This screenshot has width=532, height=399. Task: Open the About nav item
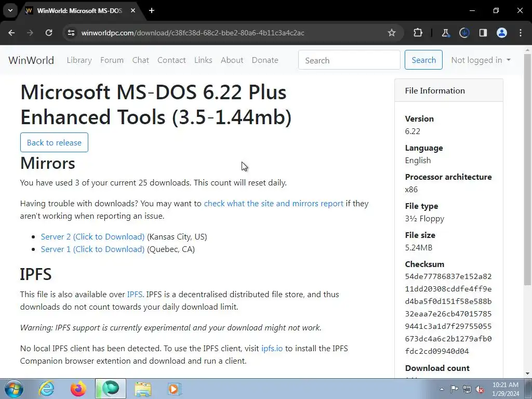[x=232, y=60]
